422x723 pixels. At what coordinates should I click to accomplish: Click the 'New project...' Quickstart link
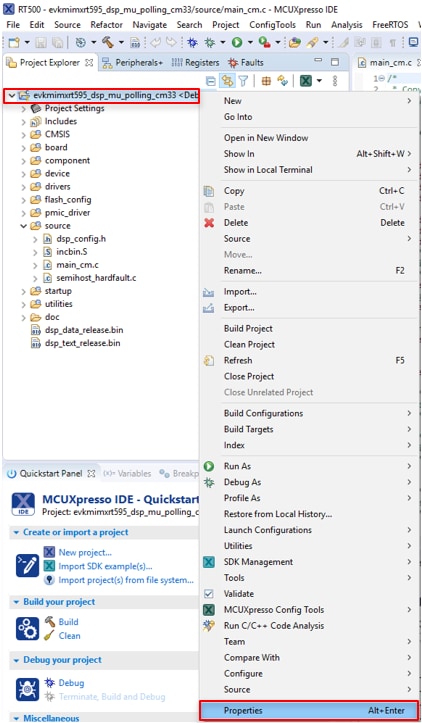click(x=85, y=552)
